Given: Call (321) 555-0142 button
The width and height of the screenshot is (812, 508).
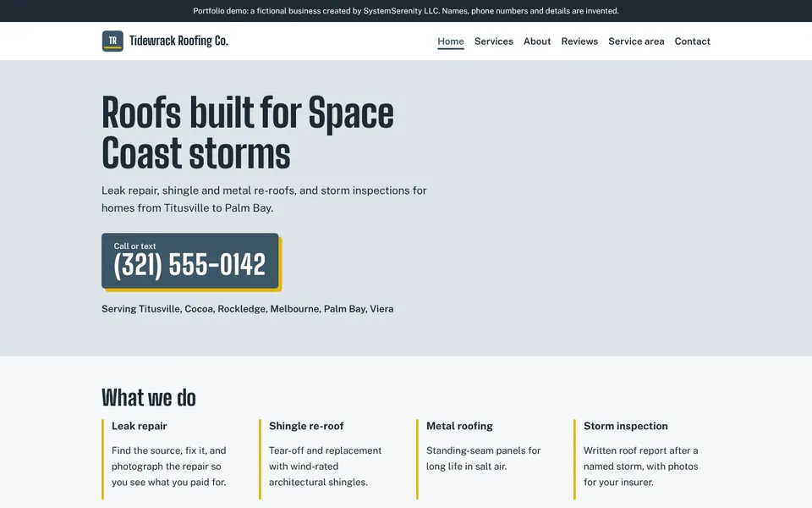Looking at the screenshot, I should coord(190,261).
